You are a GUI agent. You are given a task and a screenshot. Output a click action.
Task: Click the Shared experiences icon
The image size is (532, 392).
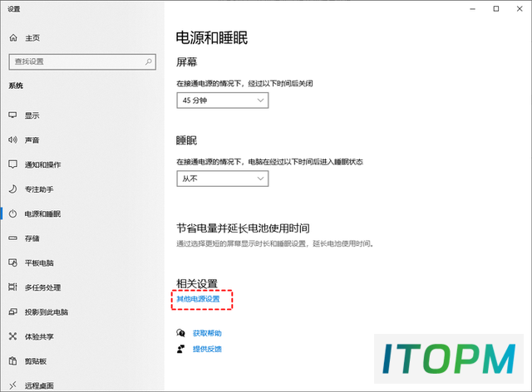[x=12, y=336]
